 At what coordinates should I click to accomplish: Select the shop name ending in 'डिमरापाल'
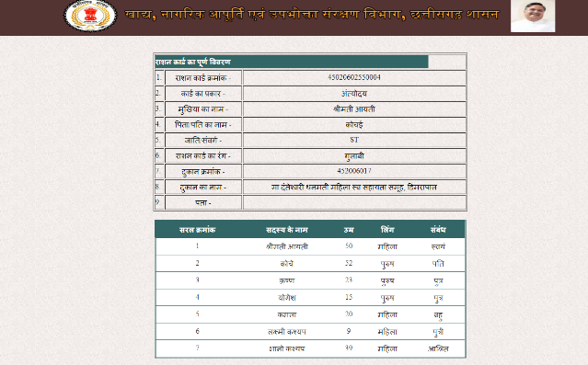click(354, 187)
